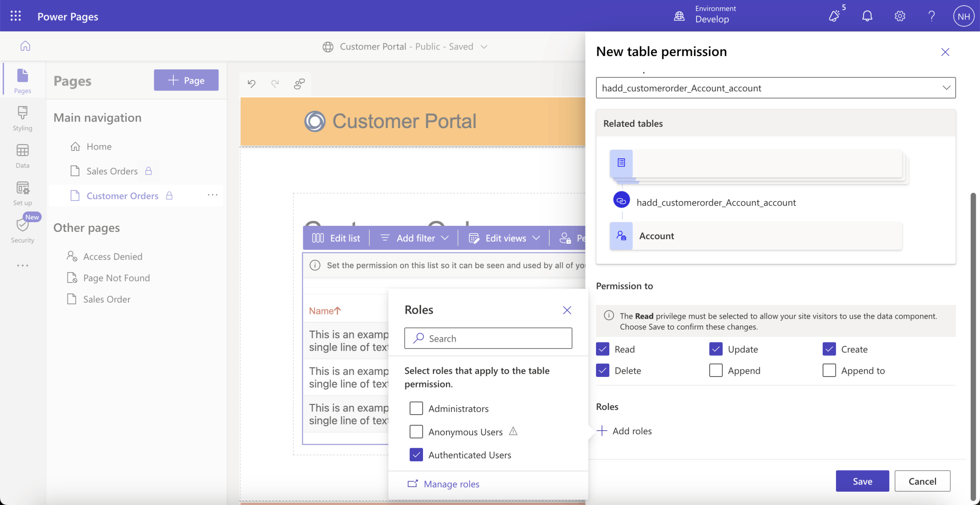Check the Administrators role checkbox
This screenshot has width=980, height=505.
click(x=416, y=408)
